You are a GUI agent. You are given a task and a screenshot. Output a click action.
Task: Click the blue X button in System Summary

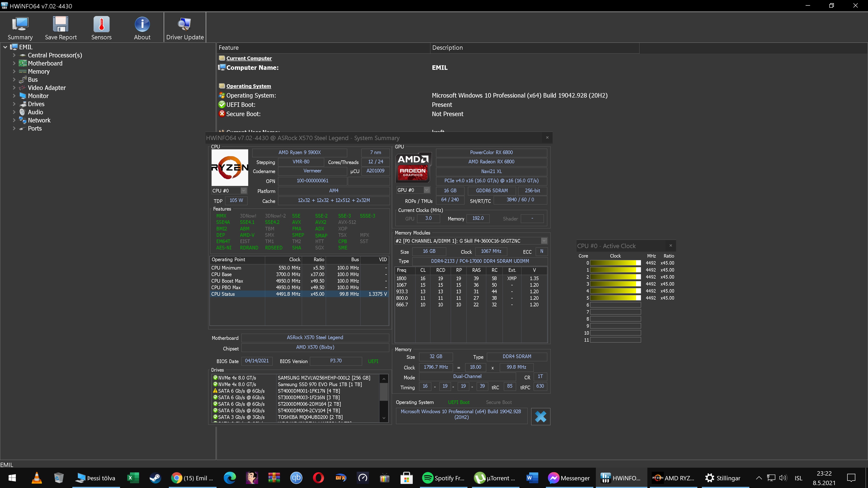click(540, 417)
